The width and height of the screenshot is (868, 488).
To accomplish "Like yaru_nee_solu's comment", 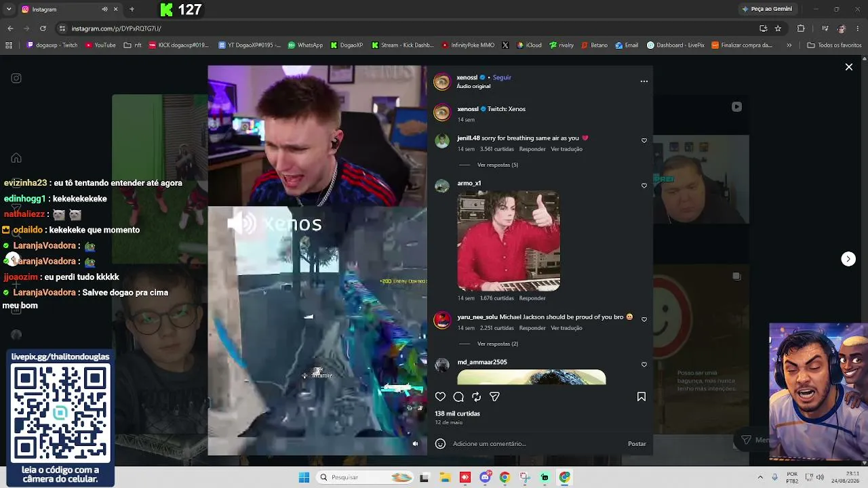I will coord(644,319).
